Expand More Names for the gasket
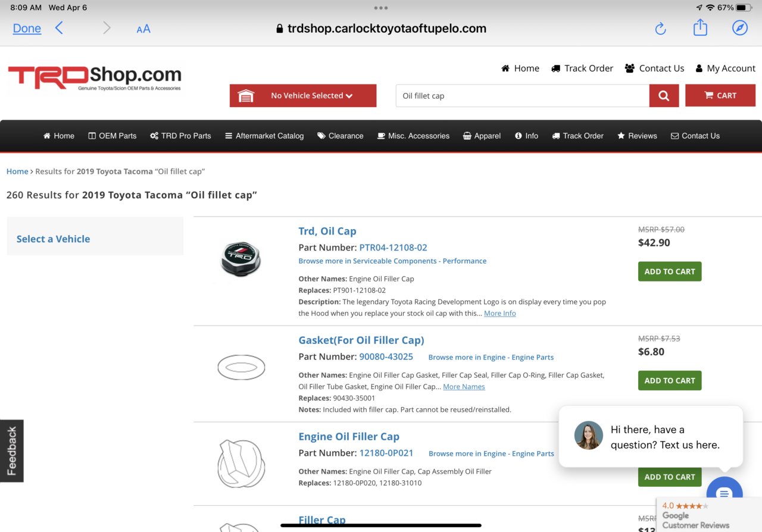 [x=464, y=387]
